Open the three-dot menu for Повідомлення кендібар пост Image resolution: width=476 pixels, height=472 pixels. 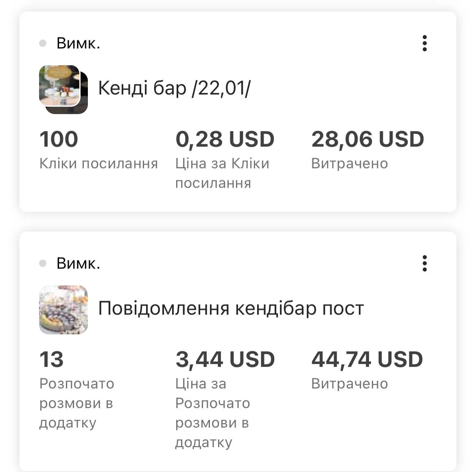(425, 263)
